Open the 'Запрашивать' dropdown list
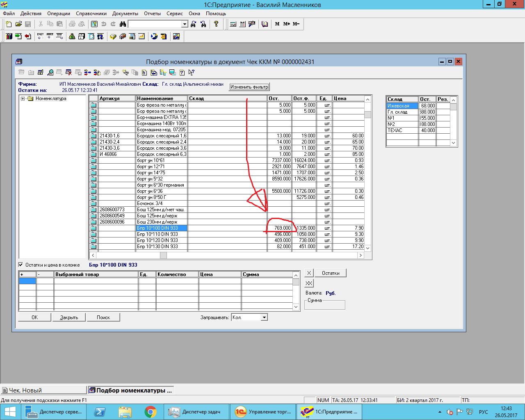The height and width of the screenshot is (420, 525). [x=264, y=317]
